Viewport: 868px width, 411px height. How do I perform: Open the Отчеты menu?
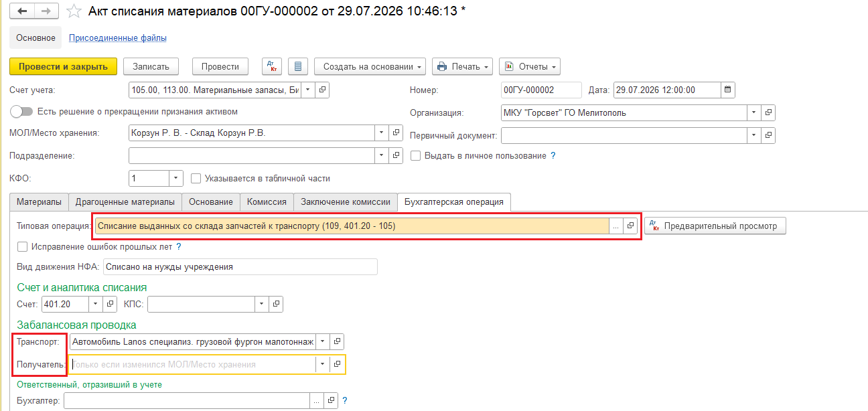point(530,67)
